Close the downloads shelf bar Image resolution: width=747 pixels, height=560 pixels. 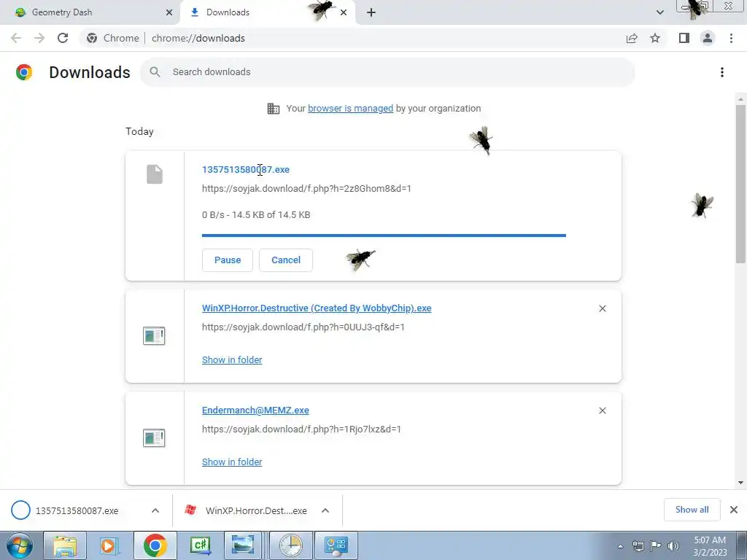click(734, 510)
